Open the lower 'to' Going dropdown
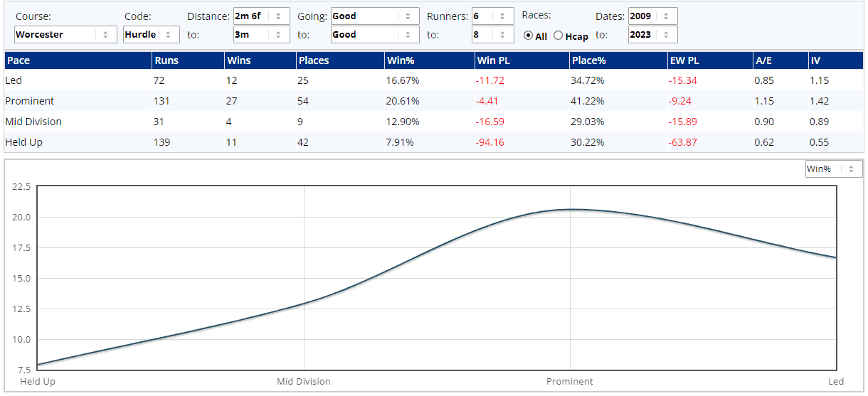The height and width of the screenshot is (396, 868). [x=375, y=34]
